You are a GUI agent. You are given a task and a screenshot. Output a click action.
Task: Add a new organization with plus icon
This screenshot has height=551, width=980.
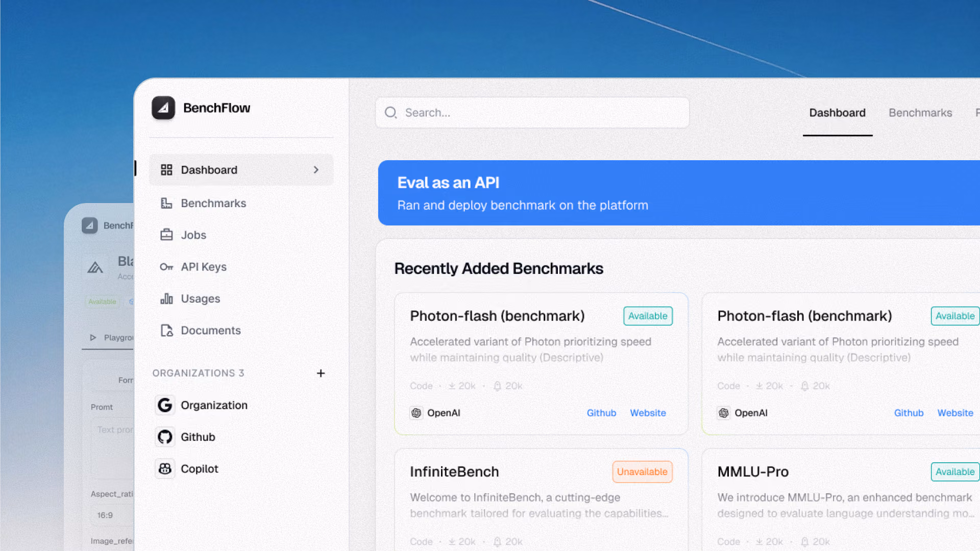click(x=321, y=373)
